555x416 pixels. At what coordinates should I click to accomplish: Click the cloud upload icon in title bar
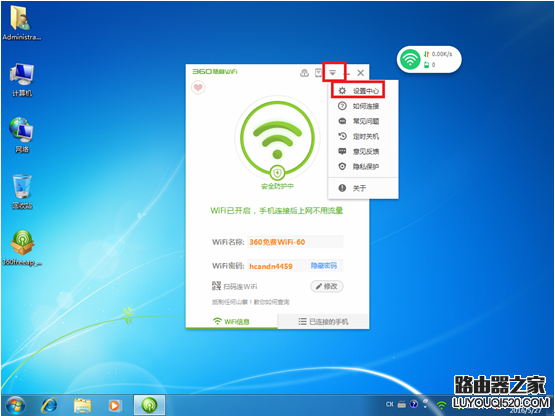click(x=304, y=73)
